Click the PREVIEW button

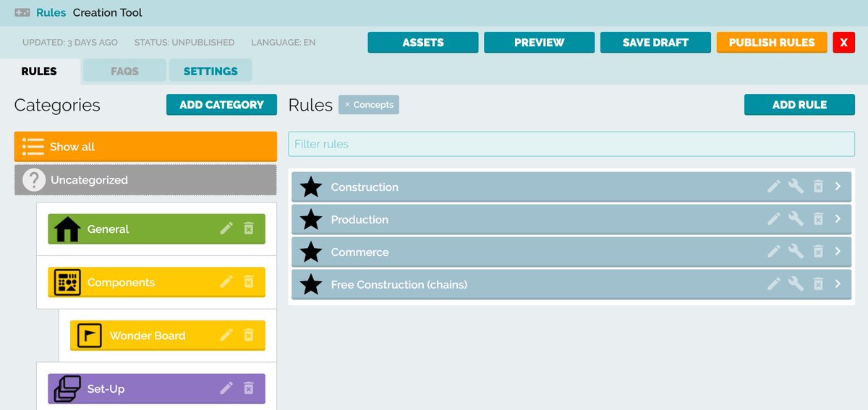click(x=540, y=43)
